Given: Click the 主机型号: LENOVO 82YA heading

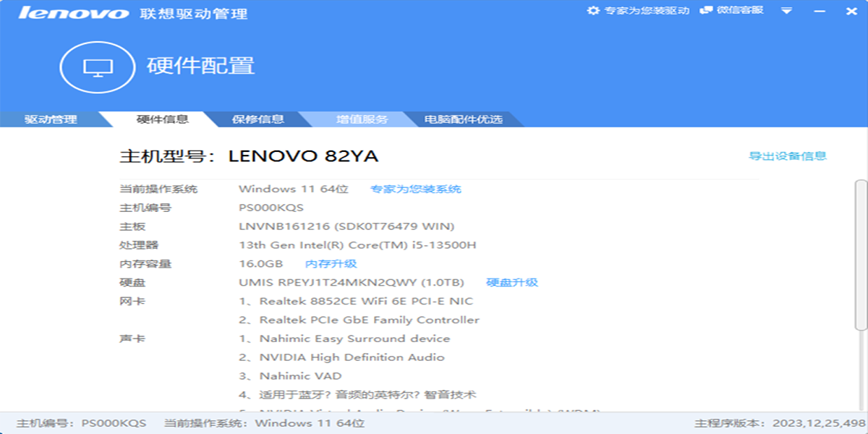Looking at the screenshot, I should point(249,156).
